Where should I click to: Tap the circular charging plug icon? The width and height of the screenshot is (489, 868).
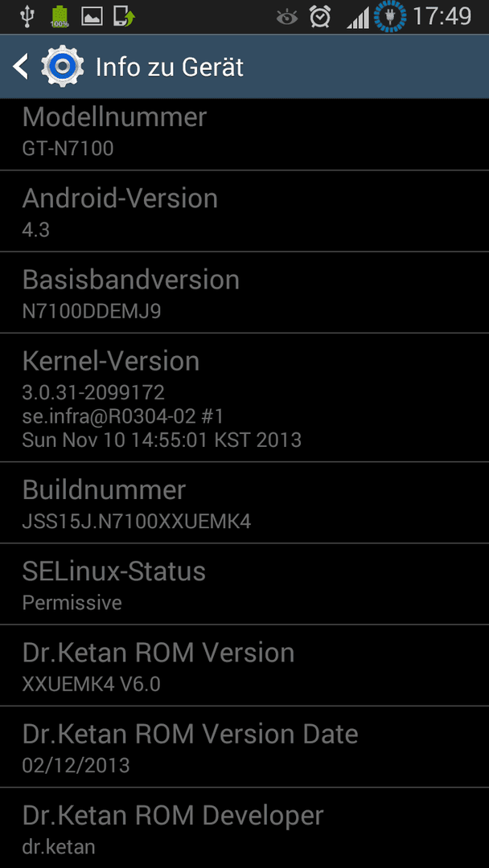[390, 17]
